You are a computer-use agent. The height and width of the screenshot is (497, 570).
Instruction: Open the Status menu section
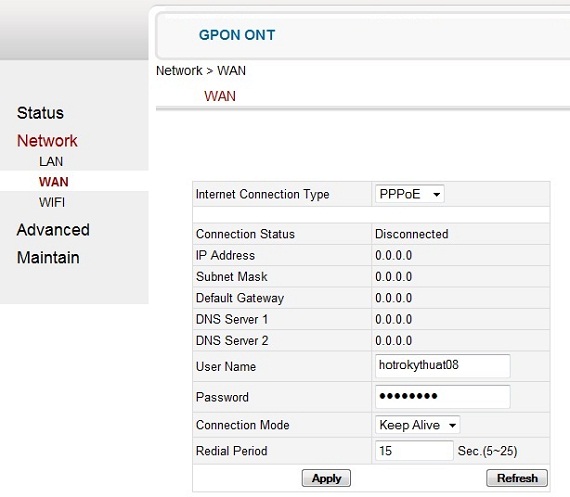tap(40, 113)
